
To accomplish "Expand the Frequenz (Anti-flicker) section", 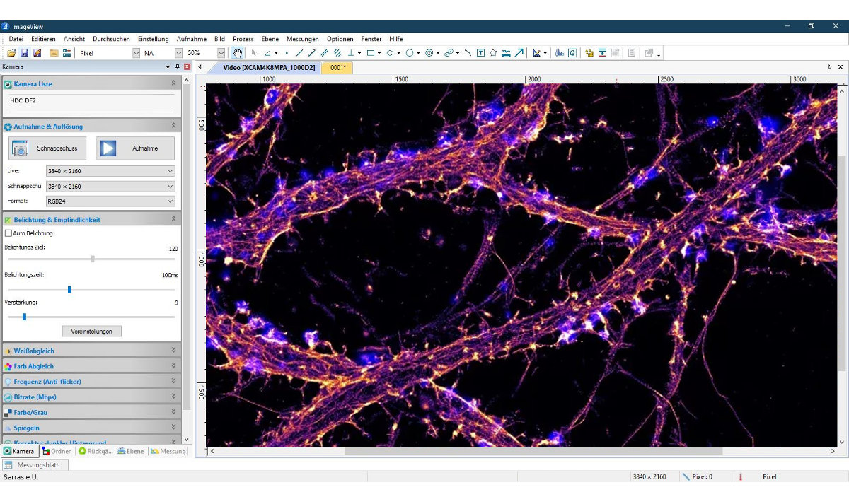I will (x=91, y=382).
